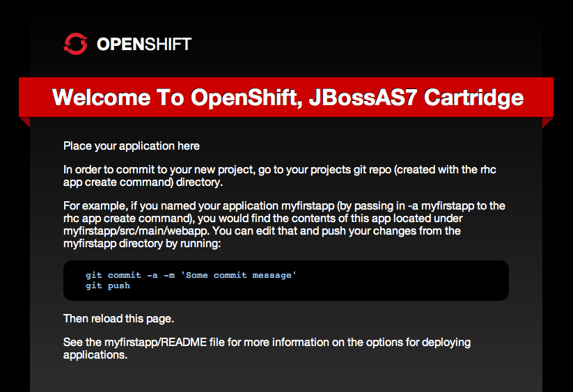
Task: Click the word 'Cartridge' in the banner
Action: [473, 97]
